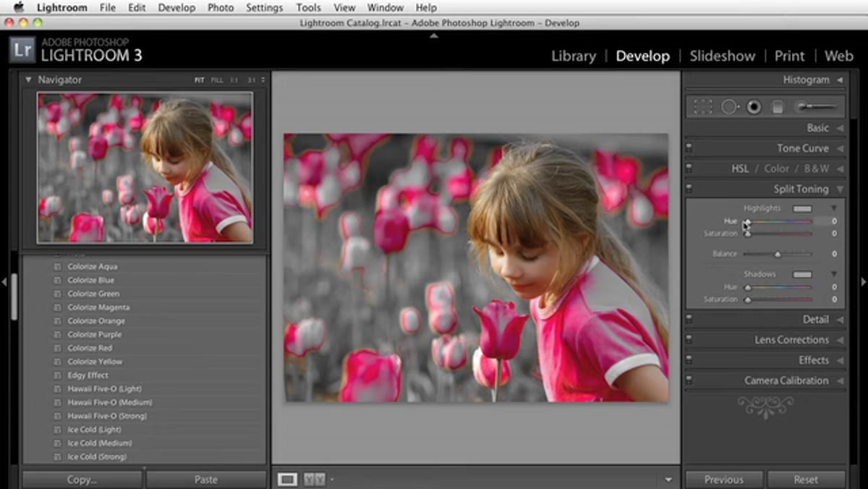This screenshot has width=868, height=489.
Task: Set navigator zoom to FIT
Action: pyautogui.click(x=199, y=80)
